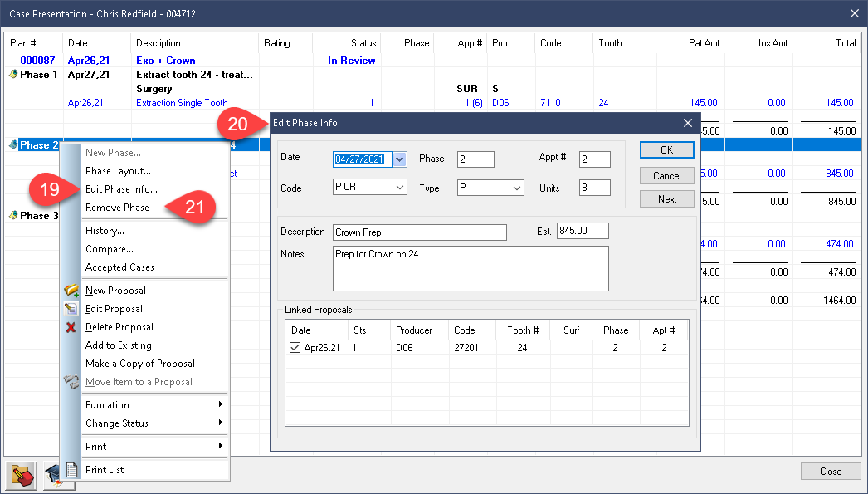This screenshot has height=494, width=868.
Task: Click the Exo + Crown description
Action: click(165, 61)
